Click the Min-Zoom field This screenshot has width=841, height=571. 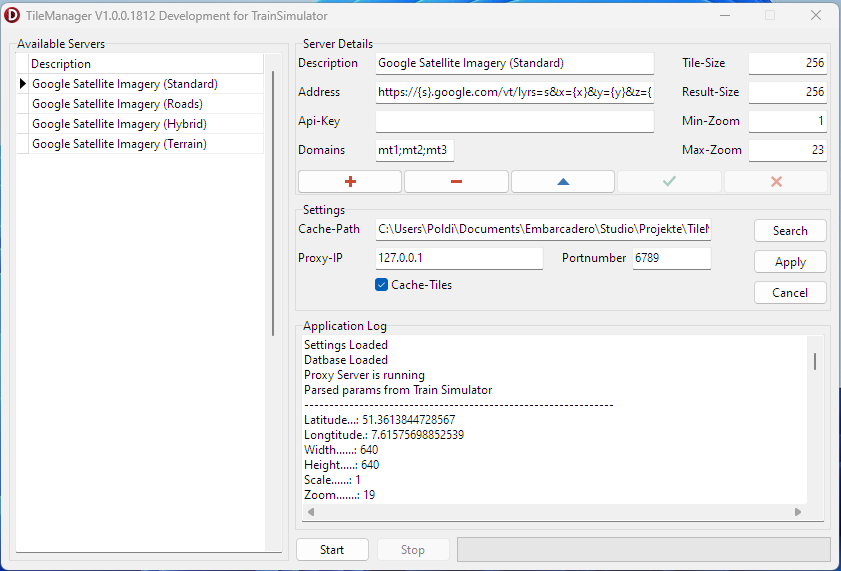coord(787,121)
